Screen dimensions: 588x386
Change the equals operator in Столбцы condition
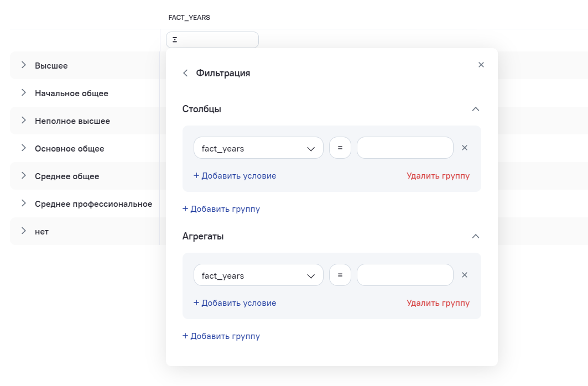pyautogui.click(x=340, y=148)
